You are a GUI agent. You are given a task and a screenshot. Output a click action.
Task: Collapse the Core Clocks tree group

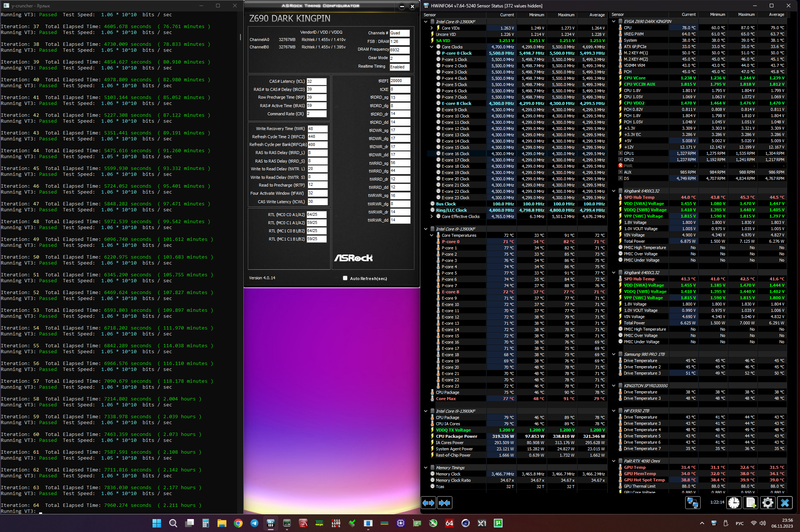pyautogui.click(x=431, y=47)
